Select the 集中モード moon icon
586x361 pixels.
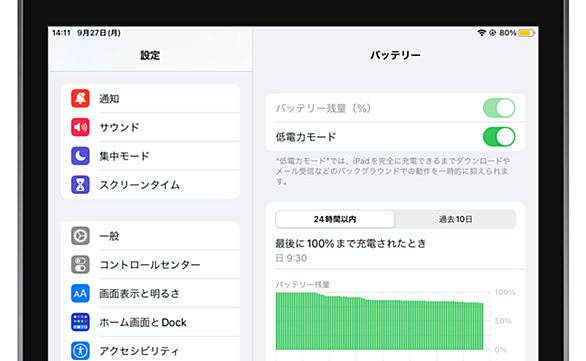tap(80, 156)
